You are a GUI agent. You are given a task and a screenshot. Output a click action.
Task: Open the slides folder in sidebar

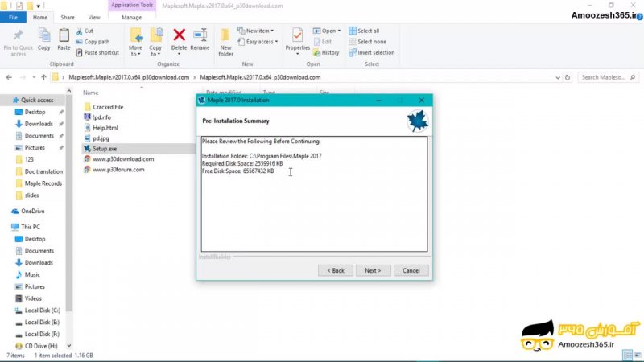pos(27,195)
